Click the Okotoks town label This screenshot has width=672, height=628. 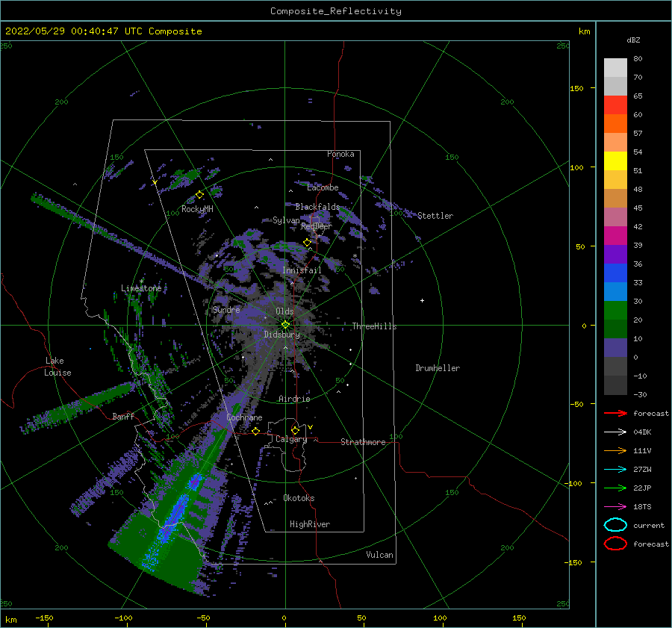click(299, 499)
